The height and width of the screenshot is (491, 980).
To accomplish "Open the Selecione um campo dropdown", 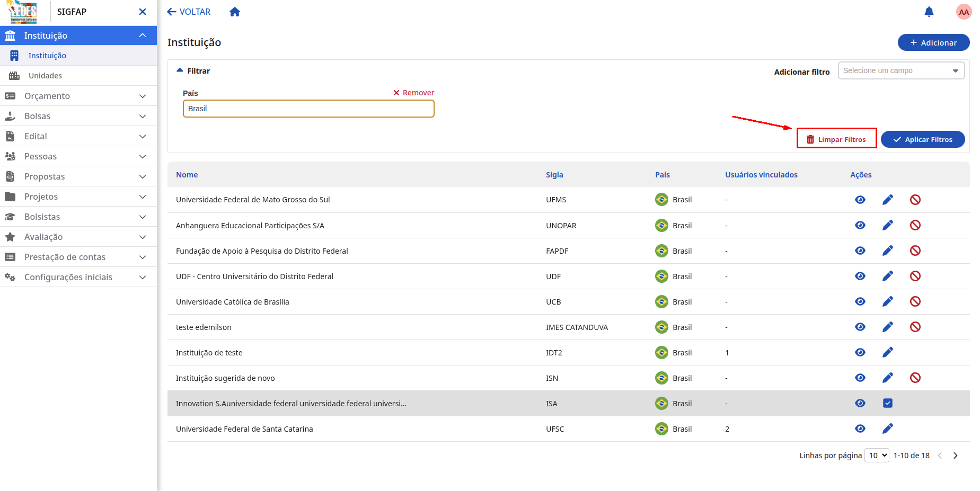I will click(900, 70).
